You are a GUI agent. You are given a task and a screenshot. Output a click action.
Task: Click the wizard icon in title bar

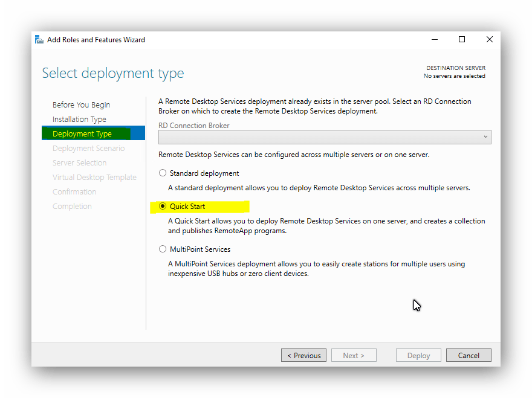click(x=39, y=40)
